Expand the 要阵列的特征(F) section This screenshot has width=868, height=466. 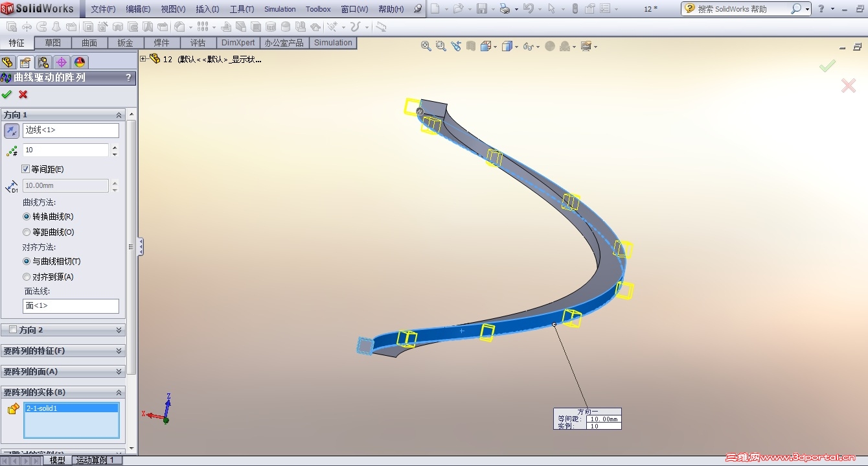(63, 351)
